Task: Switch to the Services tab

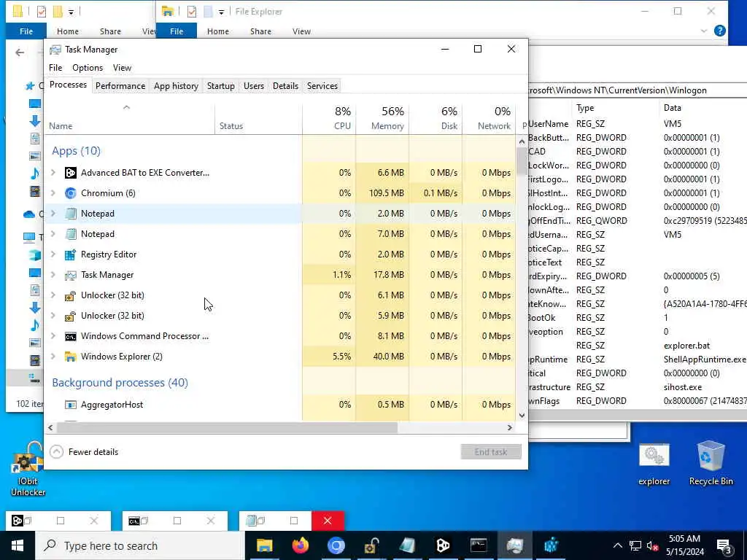Action: click(x=322, y=86)
